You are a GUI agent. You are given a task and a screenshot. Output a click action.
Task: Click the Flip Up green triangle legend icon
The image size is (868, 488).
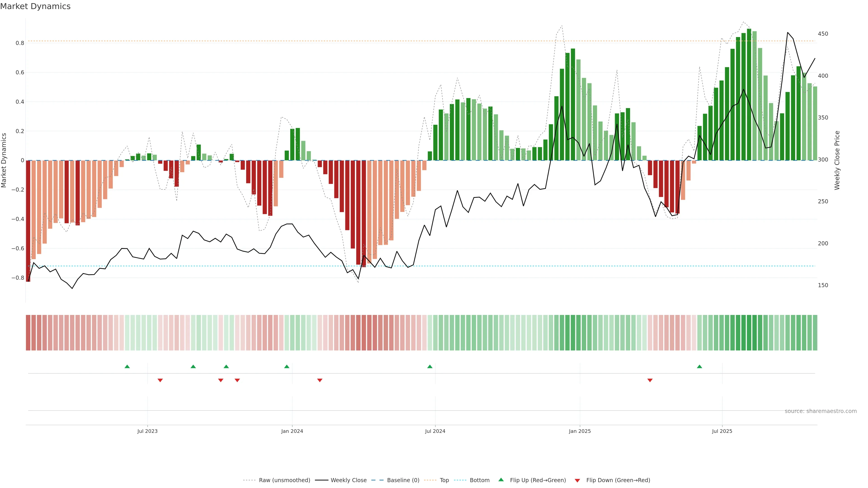[x=501, y=480]
